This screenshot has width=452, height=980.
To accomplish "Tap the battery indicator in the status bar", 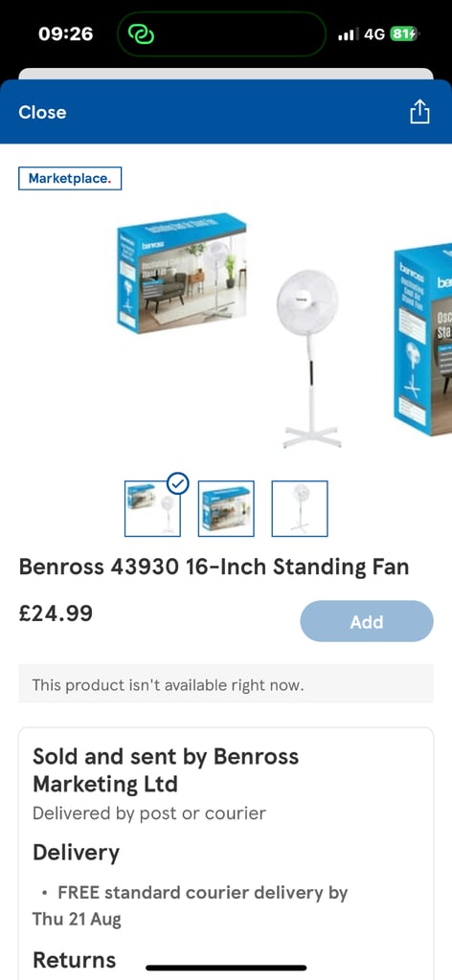I will click(x=403, y=33).
